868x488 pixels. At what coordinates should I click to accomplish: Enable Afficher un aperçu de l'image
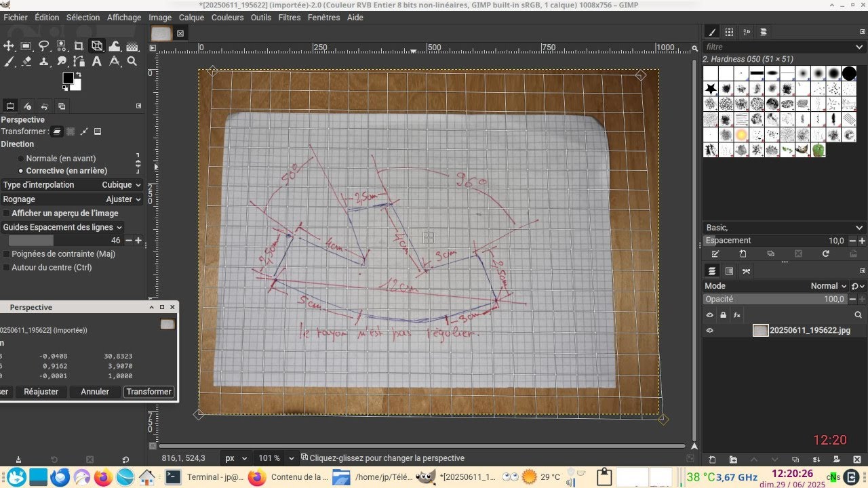[61, 213]
